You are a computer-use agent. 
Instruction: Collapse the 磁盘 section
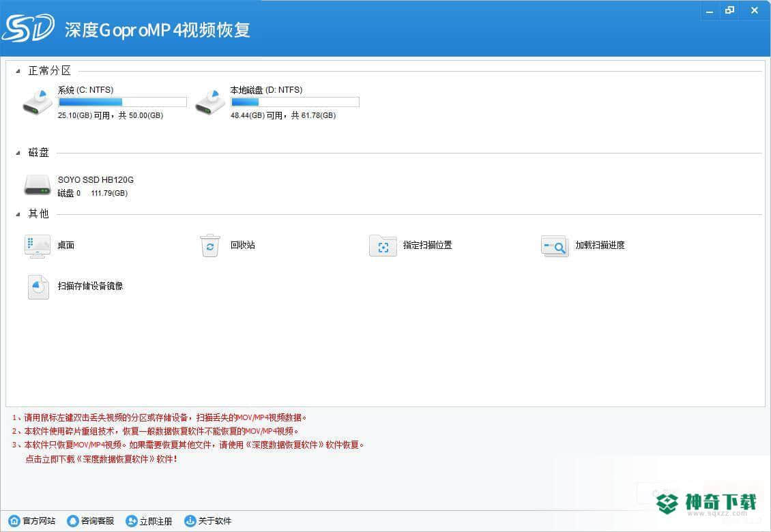[x=18, y=153]
